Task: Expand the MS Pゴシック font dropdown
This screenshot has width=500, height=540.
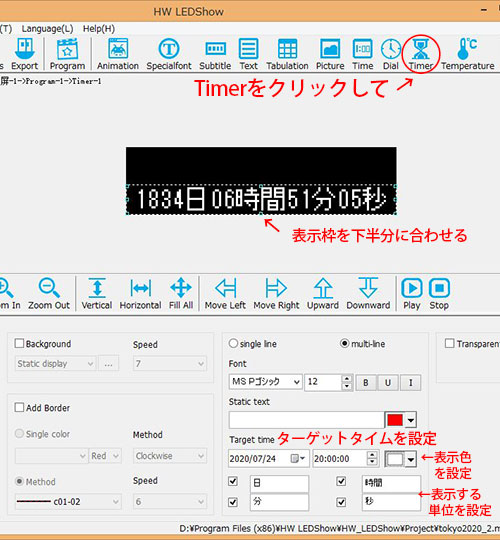Action: [x=265, y=382]
